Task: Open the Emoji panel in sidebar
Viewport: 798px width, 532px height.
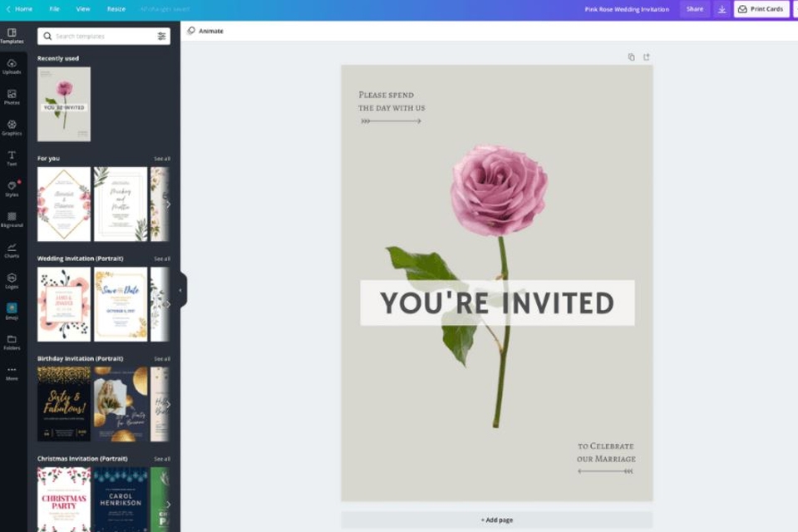Action: (x=12, y=311)
